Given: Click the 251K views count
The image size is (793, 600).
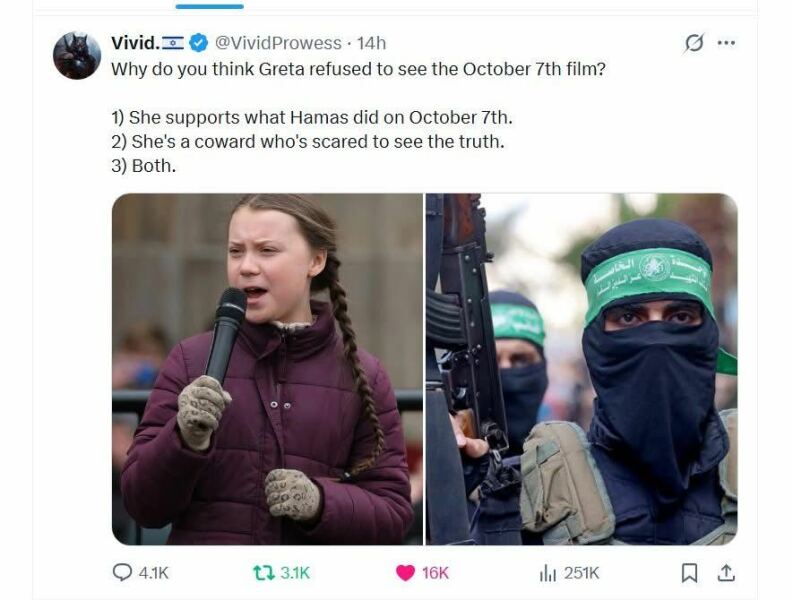Looking at the screenshot, I should 582,573.
